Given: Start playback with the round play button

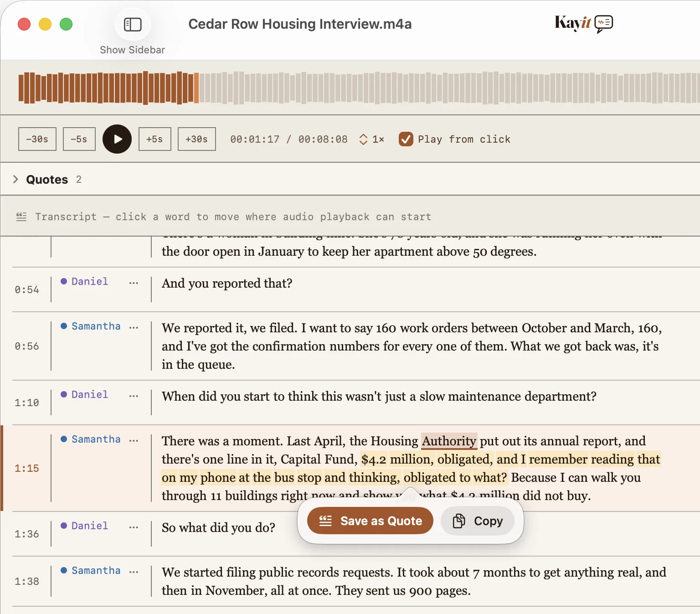Looking at the screenshot, I should (x=117, y=139).
